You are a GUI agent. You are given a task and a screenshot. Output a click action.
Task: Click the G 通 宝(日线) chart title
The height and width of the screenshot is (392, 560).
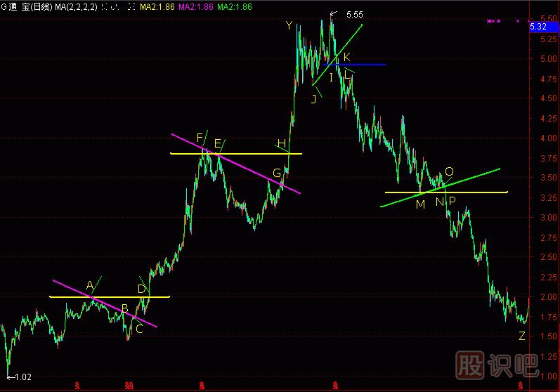[x=27, y=6]
